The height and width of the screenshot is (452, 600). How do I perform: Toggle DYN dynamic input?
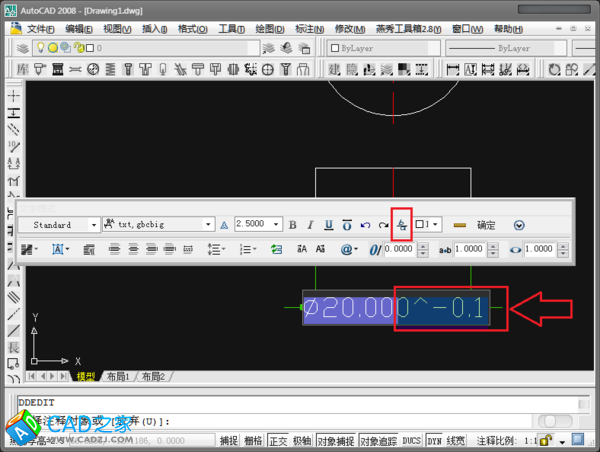click(434, 440)
